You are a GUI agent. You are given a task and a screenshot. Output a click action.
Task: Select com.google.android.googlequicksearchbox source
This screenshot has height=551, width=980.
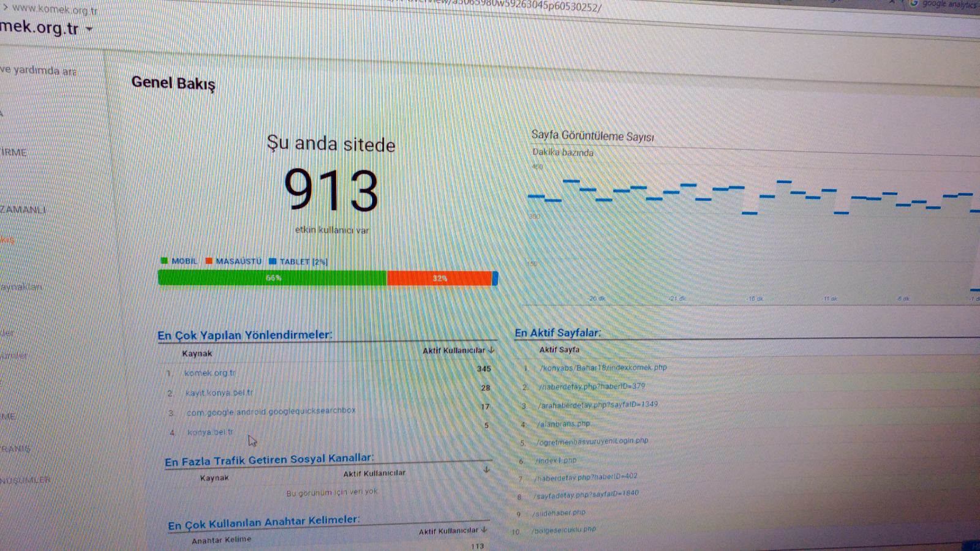coord(271,411)
